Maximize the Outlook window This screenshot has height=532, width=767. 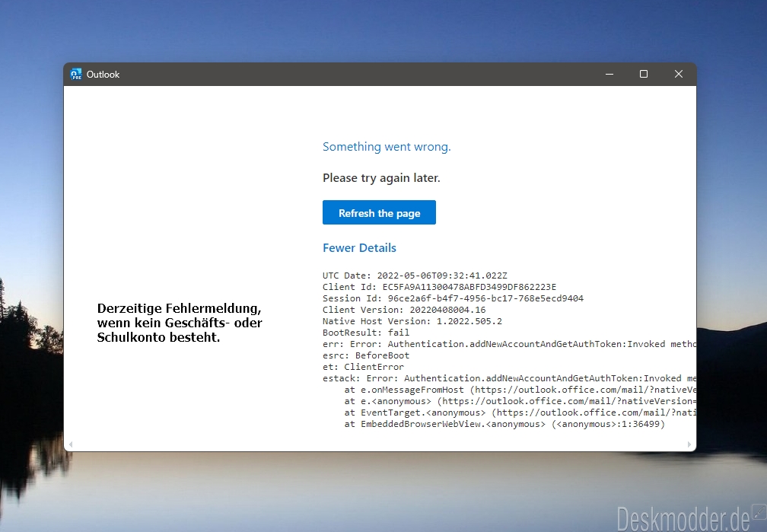[644, 74]
